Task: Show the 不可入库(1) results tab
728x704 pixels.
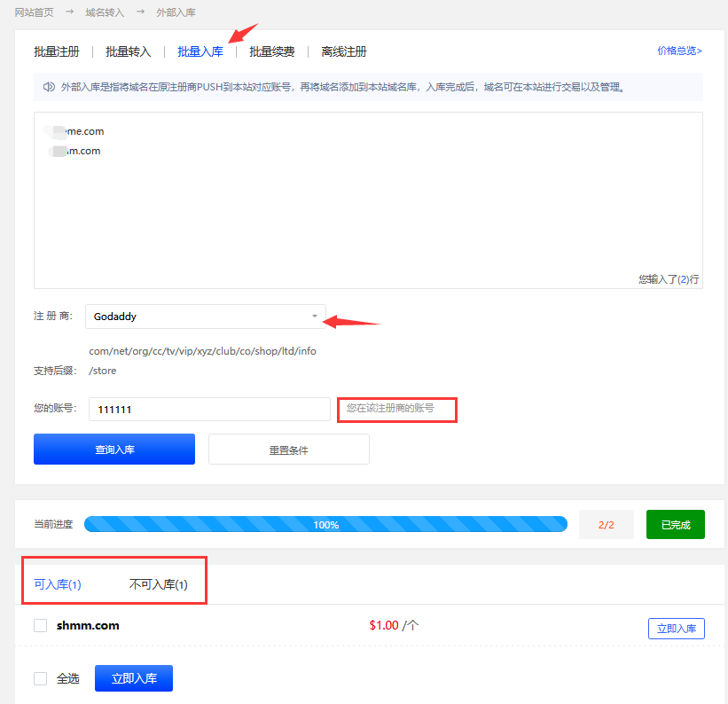Action: click(x=159, y=584)
